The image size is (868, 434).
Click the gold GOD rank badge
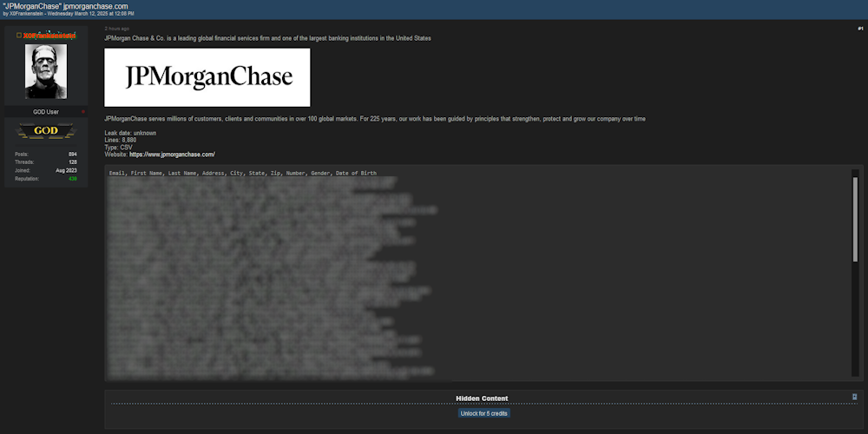(46, 131)
